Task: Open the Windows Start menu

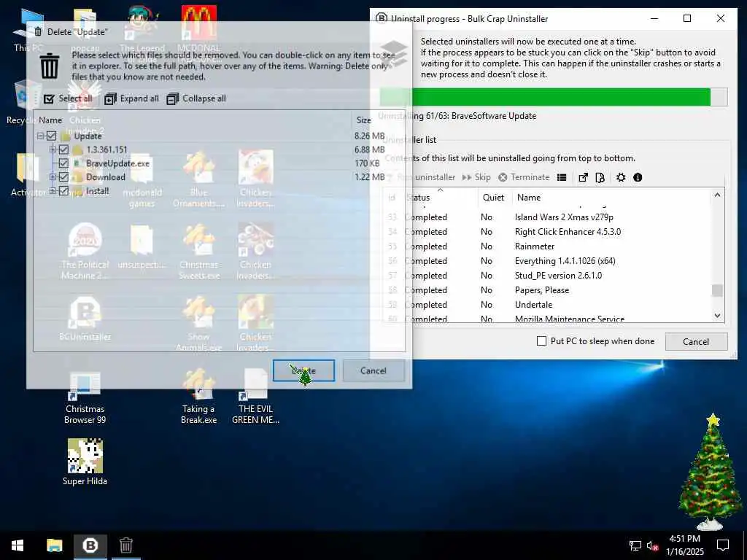Action: tap(18, 545)
